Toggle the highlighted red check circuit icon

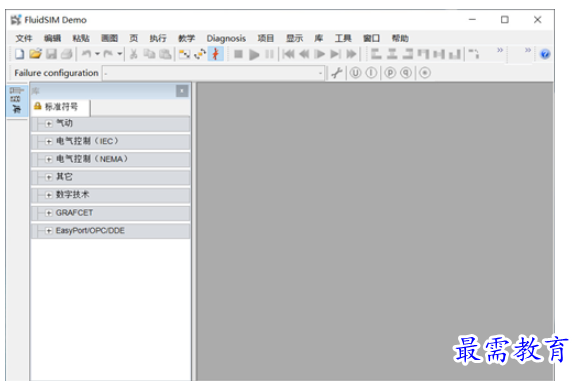point(216,54)
